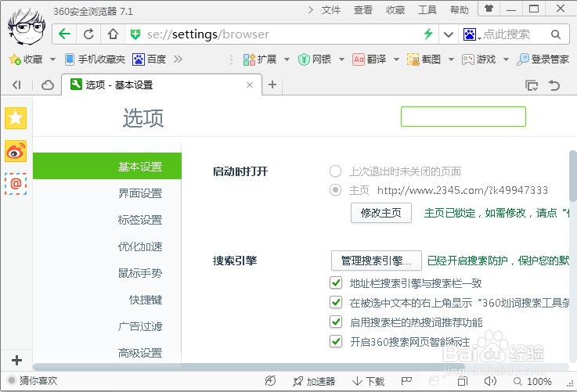The width and height of the screenshot is (577, 392).
Task: Select the 选项 - 基本设置 tab
Action: (x=162, y=85)
